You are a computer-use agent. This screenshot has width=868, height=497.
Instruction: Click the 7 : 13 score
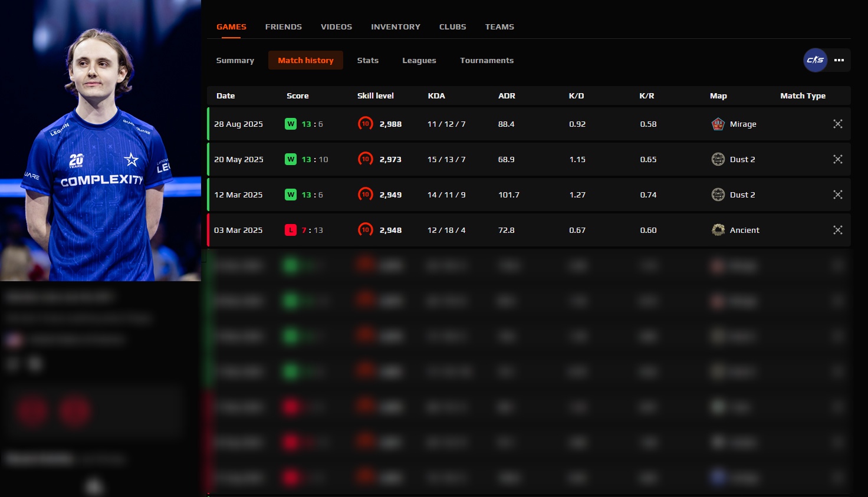[313, 230]
